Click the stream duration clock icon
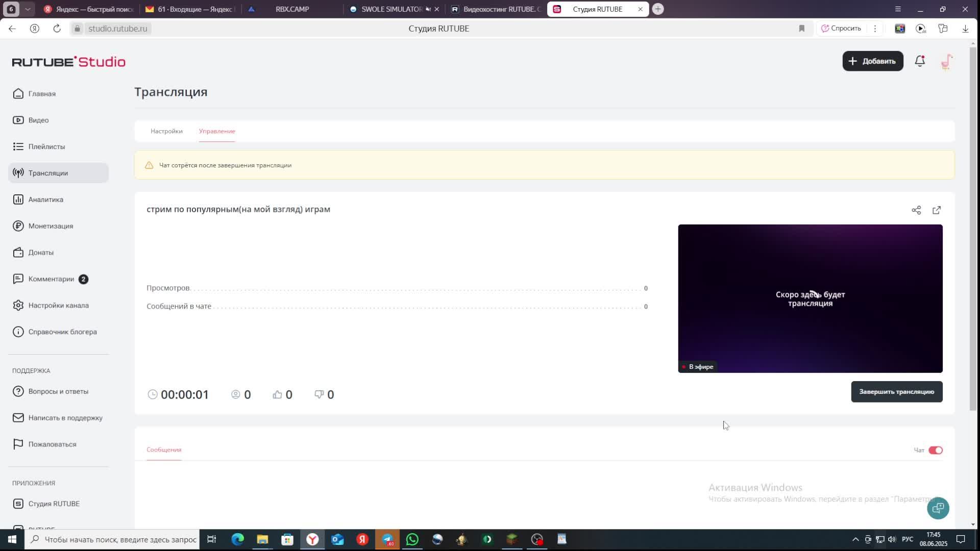 (152, 394)
